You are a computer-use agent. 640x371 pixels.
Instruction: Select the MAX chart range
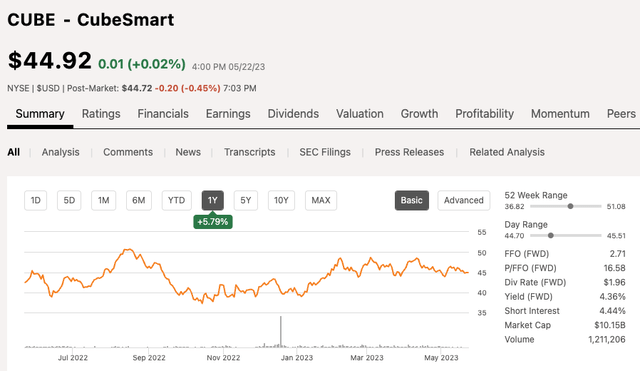[321, 200]
